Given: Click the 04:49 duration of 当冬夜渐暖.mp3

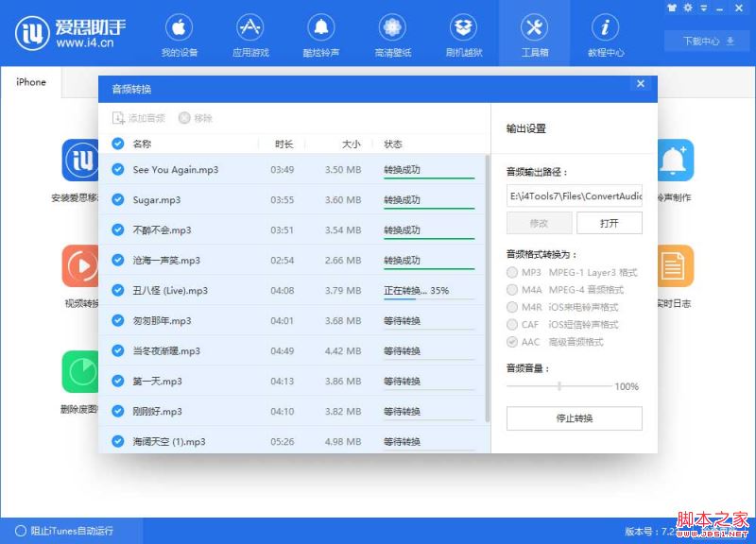Looking at the screenshot, I should pyautogui.click(x=282, y=350).
